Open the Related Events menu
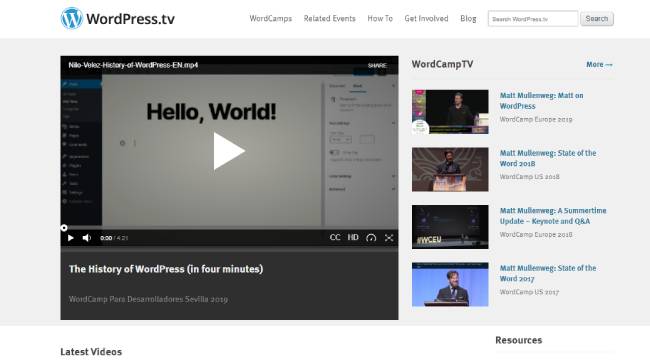 coord(330,19)
